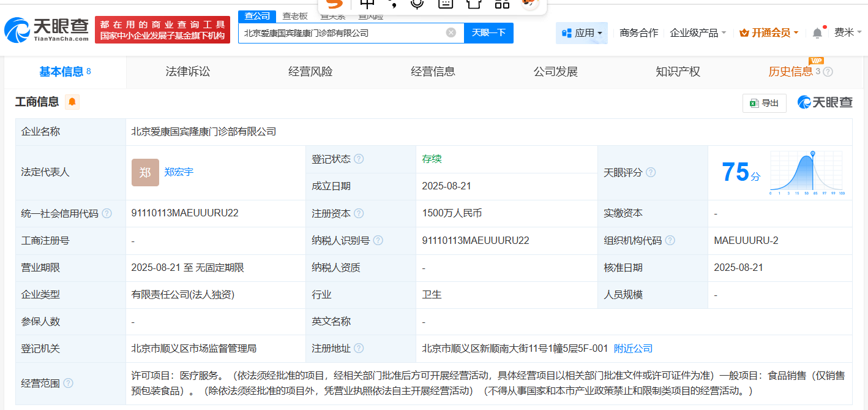Viewport: 868px width, 410px height.
Task: Click the help icon beside 注册资本
Action: [359, 214]
